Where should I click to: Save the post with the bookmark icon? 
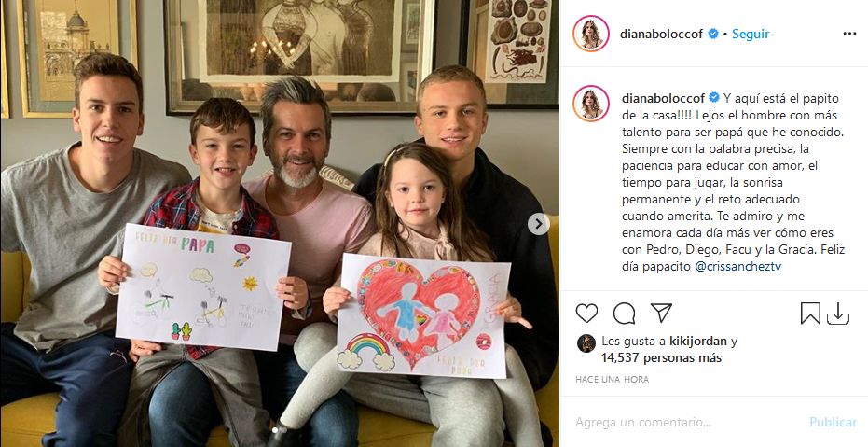810,314
